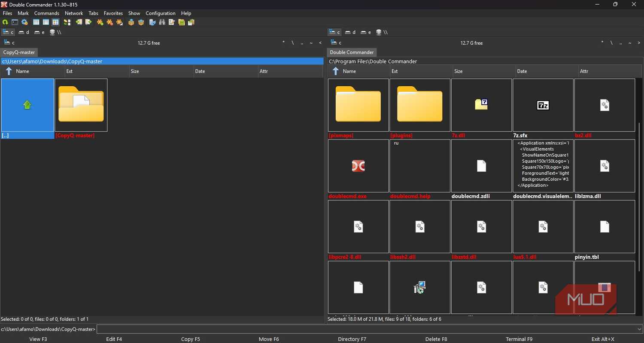Click right panel parent (..) button
This screenshot has width=644, height=343.
(620, 42)
